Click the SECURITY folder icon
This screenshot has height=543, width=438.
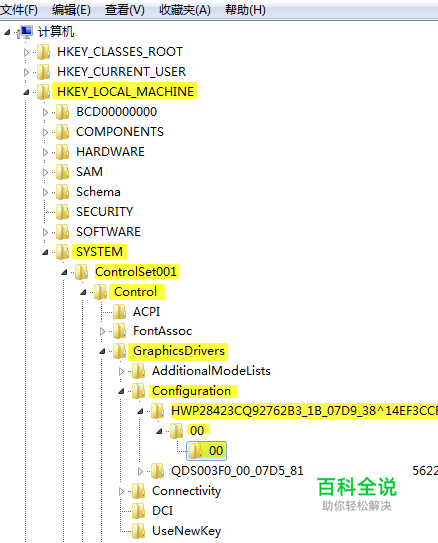[x=63, y=212]
